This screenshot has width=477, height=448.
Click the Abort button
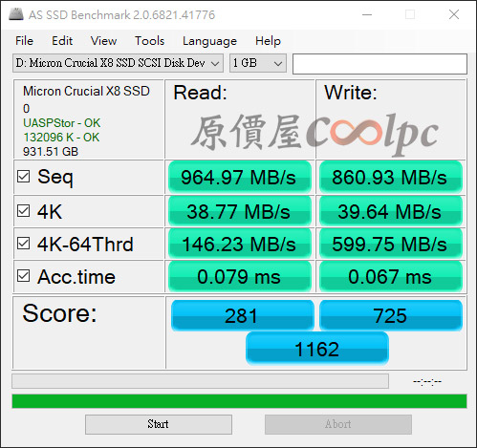pos(338,424)
